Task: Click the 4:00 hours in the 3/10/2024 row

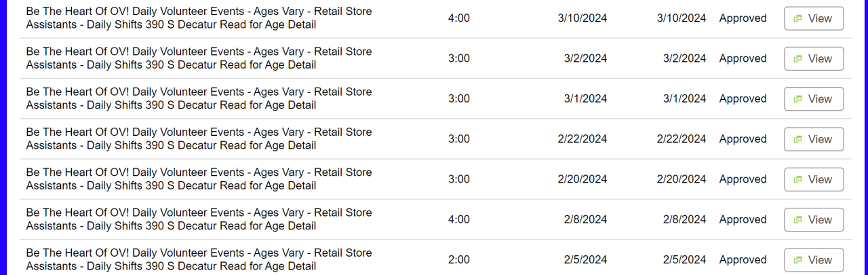Action: coord(459,18)
